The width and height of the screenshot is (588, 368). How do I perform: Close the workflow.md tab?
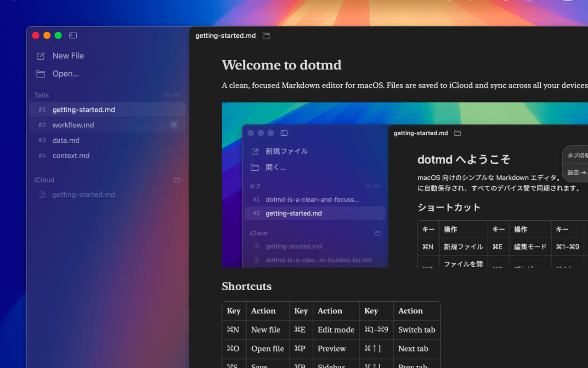point(174,125)
